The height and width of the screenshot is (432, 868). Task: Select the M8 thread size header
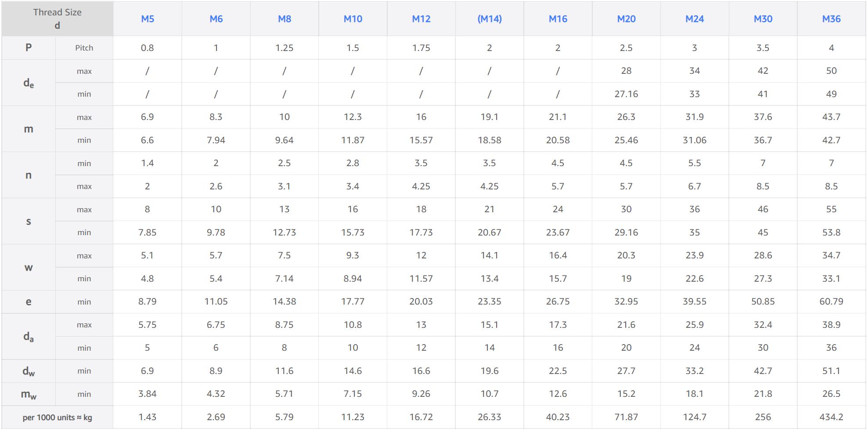(285, 19)
